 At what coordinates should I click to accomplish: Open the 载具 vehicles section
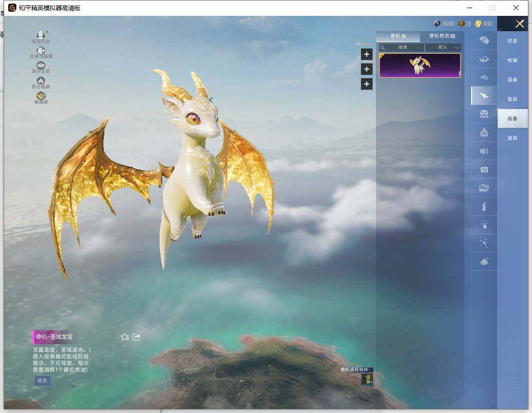pyautogui.click(x=512, y=99)
